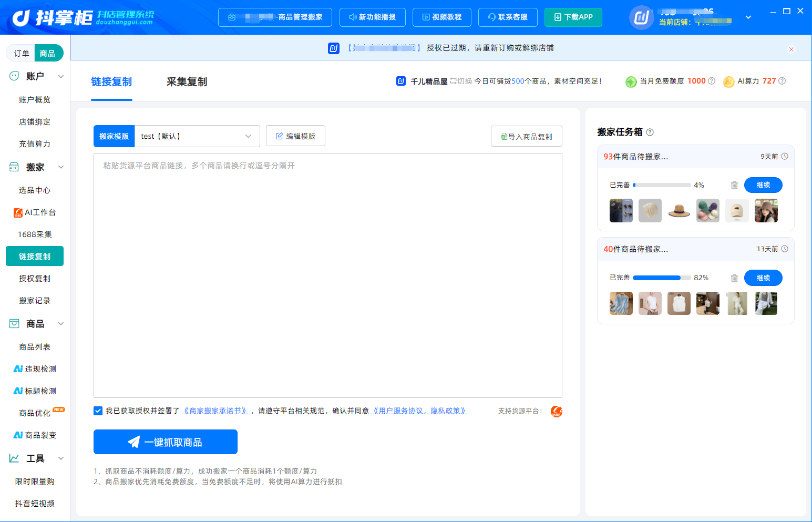Expand the account dropdown arrow in header
812x522 pixels.
pos(748,17)
